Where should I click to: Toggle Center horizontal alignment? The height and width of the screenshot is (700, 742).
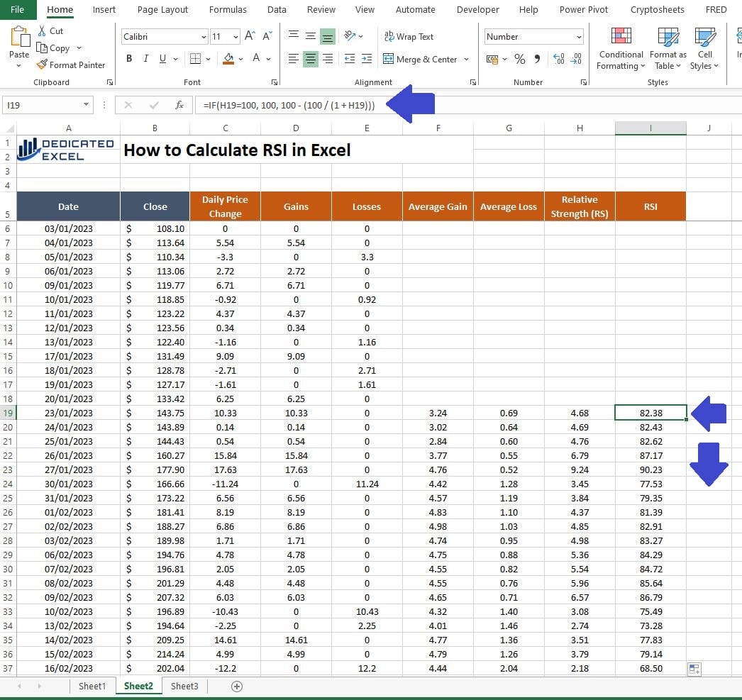(x=311, y=59)
